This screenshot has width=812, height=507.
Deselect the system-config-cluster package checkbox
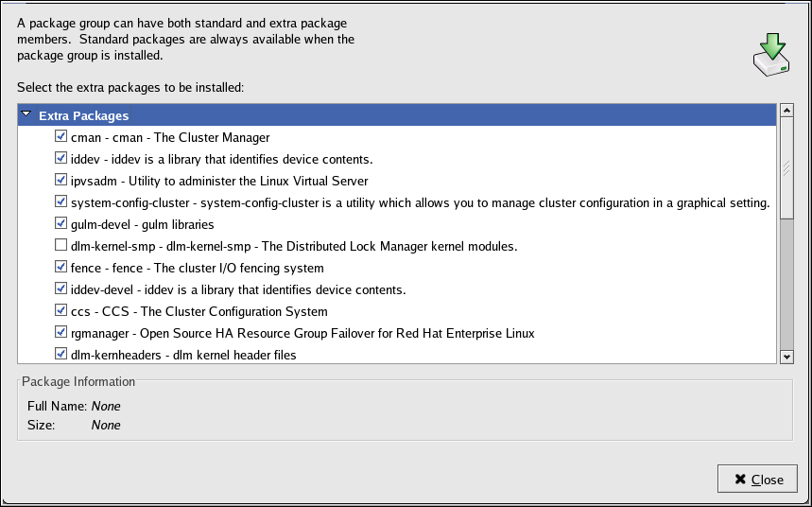click(61, 202)
